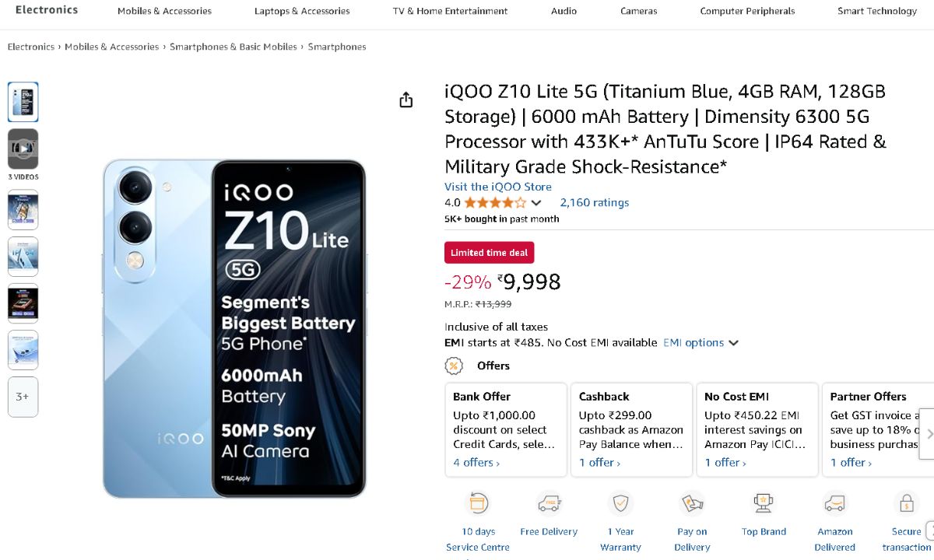Open the Laptops & Accessories menu
Image resolution: width=934 pixels, height=560 pixels.
click(x=302, y=11)
